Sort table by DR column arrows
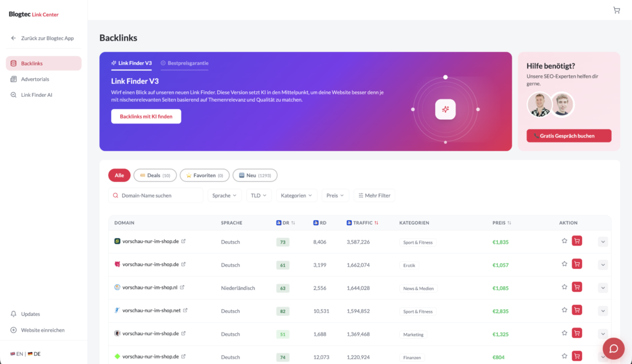Viewport: 632px width, 364px height. [x=293, y=223]
